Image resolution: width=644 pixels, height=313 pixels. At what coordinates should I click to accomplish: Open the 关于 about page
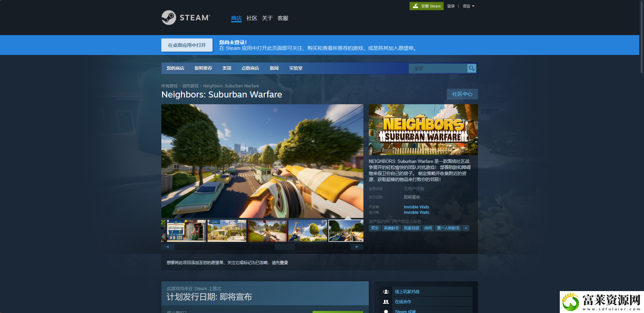[x=267, y=18]
